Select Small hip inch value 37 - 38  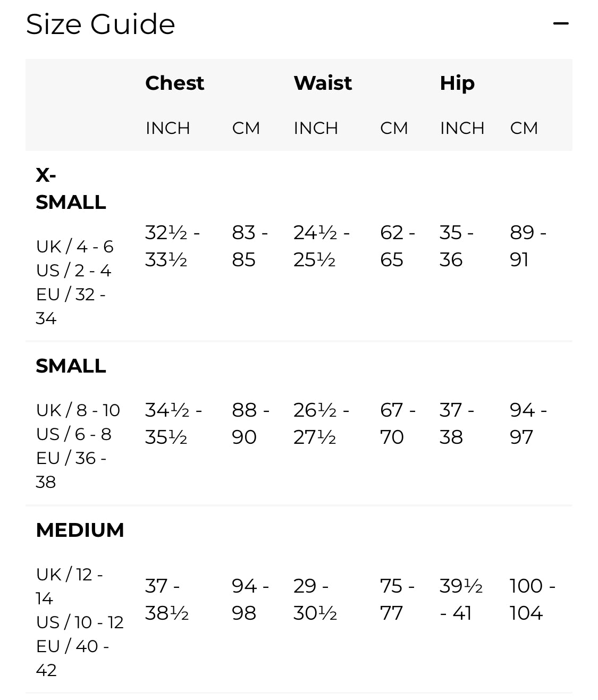click(457, 424)
